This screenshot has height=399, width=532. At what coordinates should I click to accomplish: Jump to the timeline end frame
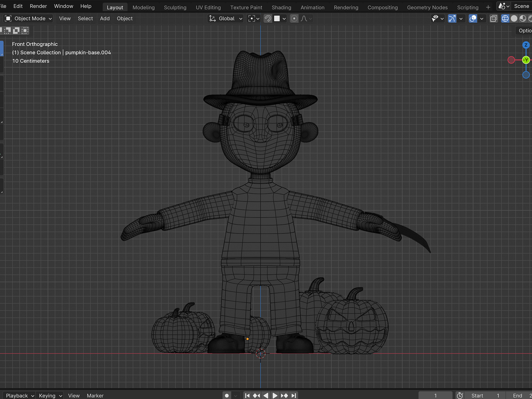click(x=294, y=395)
